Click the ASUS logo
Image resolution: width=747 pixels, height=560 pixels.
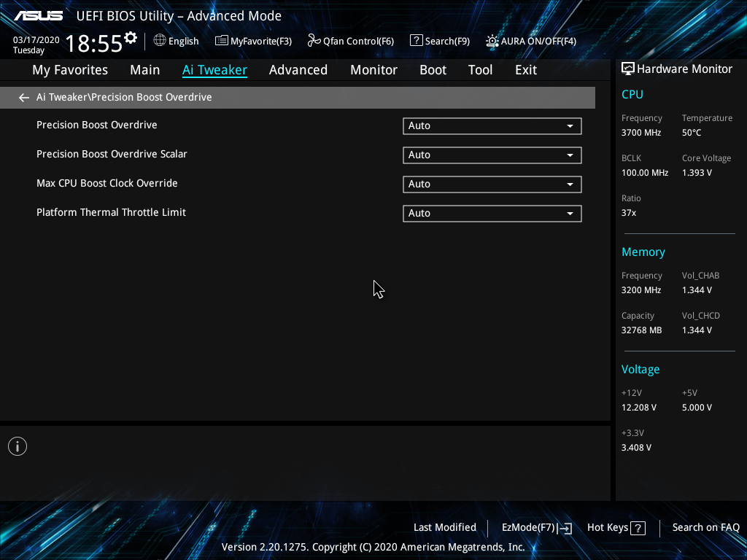[x=39, y=16]
